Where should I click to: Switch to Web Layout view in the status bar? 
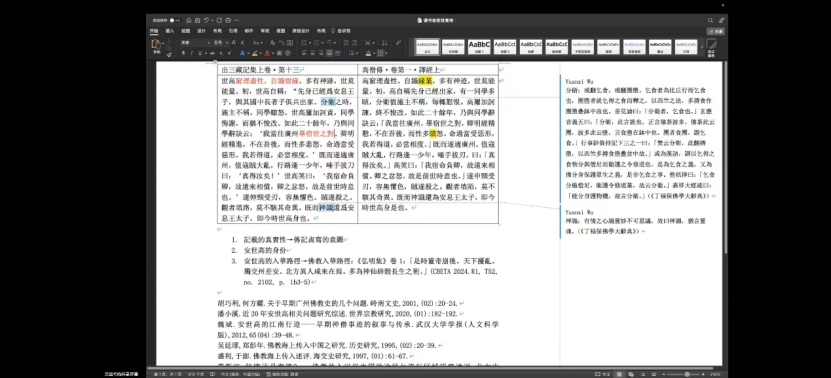point(631,374)
